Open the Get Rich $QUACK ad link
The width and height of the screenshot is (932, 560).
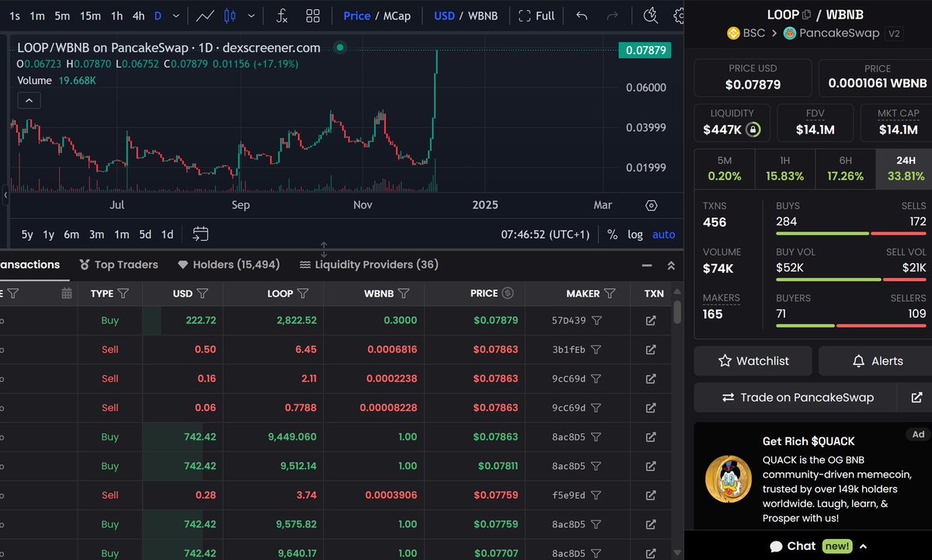point(809,441)
